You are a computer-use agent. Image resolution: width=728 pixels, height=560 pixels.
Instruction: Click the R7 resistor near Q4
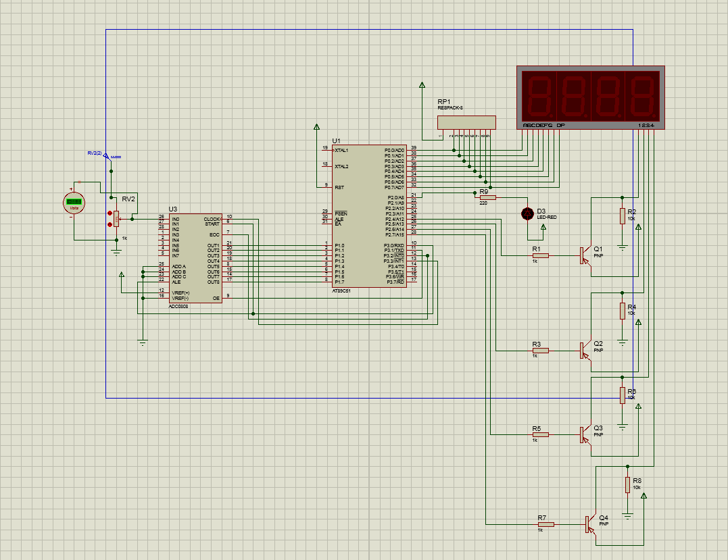[x=546, y=524]
